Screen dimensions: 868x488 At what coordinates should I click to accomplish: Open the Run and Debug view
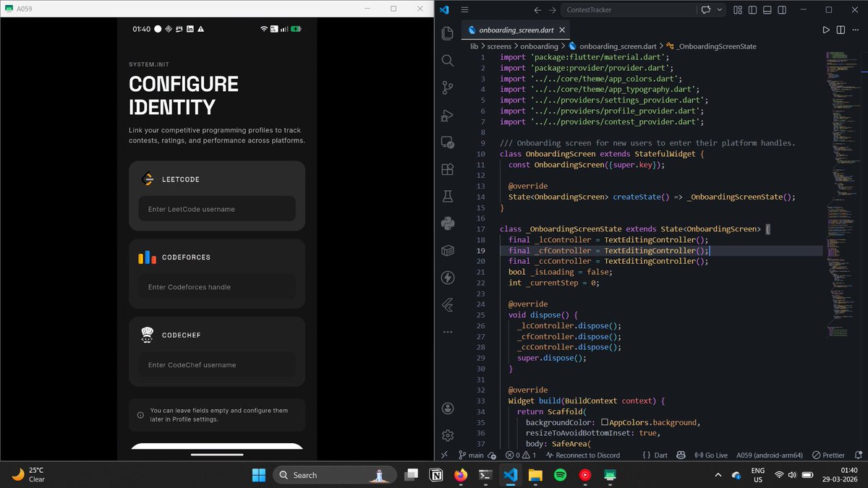[447, 115]
